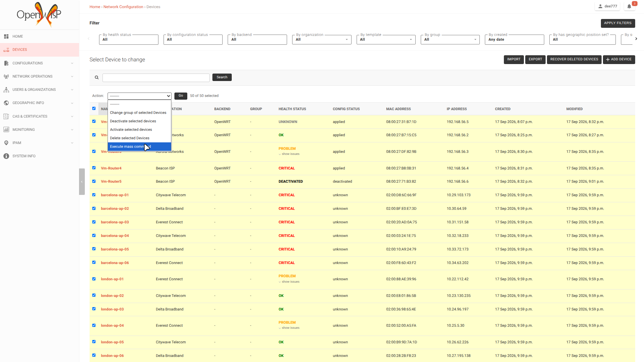The height and width of the screenshot is (362, 644).
Task: Go to Home breadcrumb link
Action: [95, 7]
